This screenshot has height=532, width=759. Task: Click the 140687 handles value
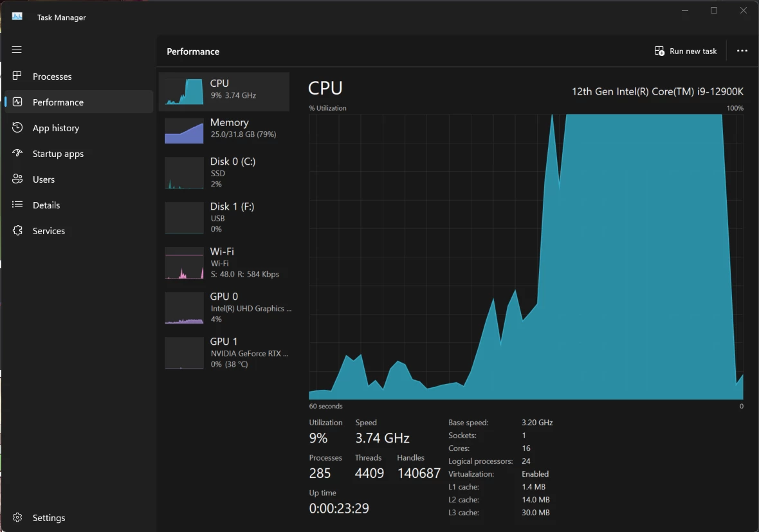(x=419, y=473)
